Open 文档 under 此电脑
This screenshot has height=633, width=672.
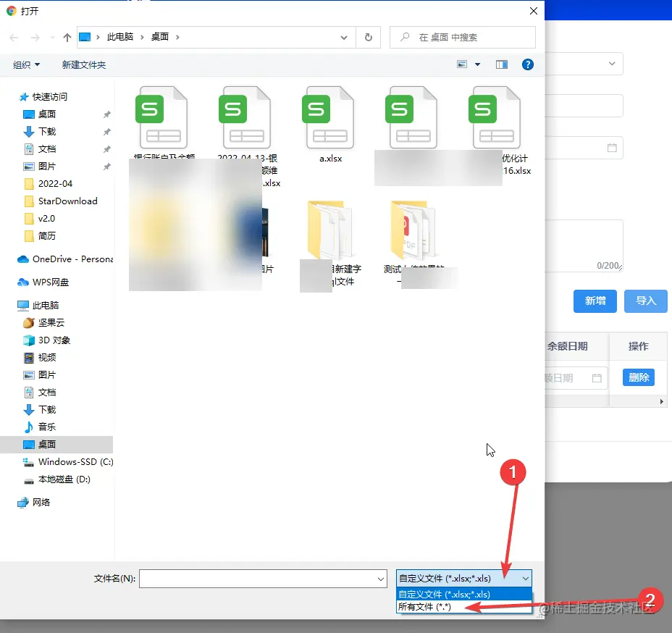click(47, 392)
